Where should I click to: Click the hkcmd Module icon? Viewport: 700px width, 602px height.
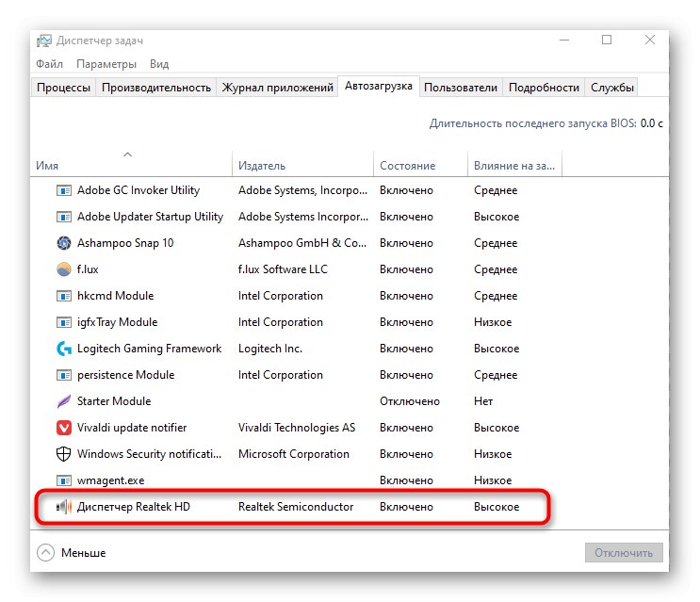(64, 296)
